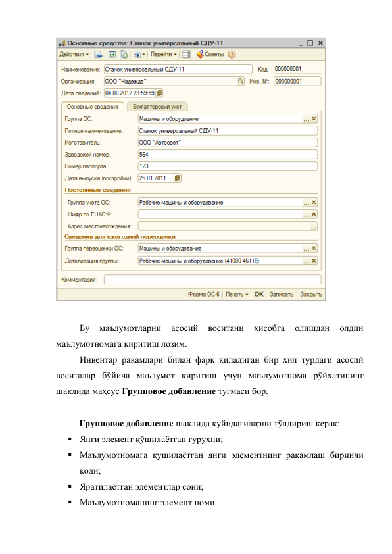Click the Комментарий input field

click(212, 280)
